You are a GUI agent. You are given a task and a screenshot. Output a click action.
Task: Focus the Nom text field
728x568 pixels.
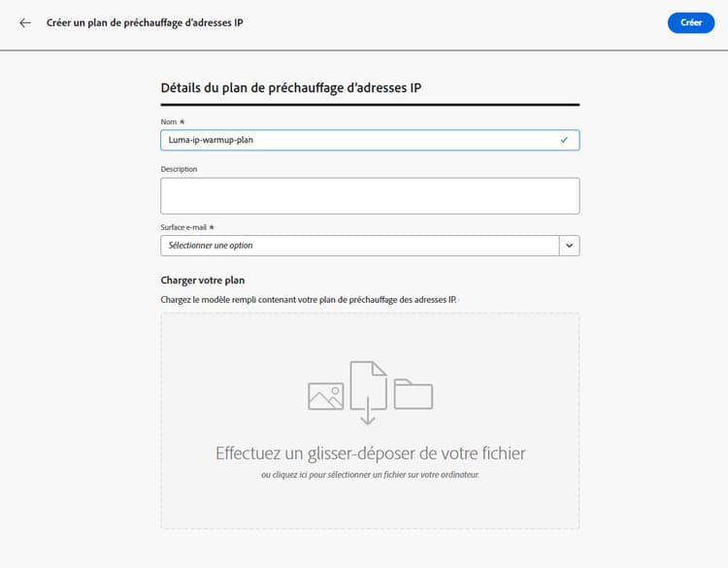pyautogui.click(x=359, y=140)
